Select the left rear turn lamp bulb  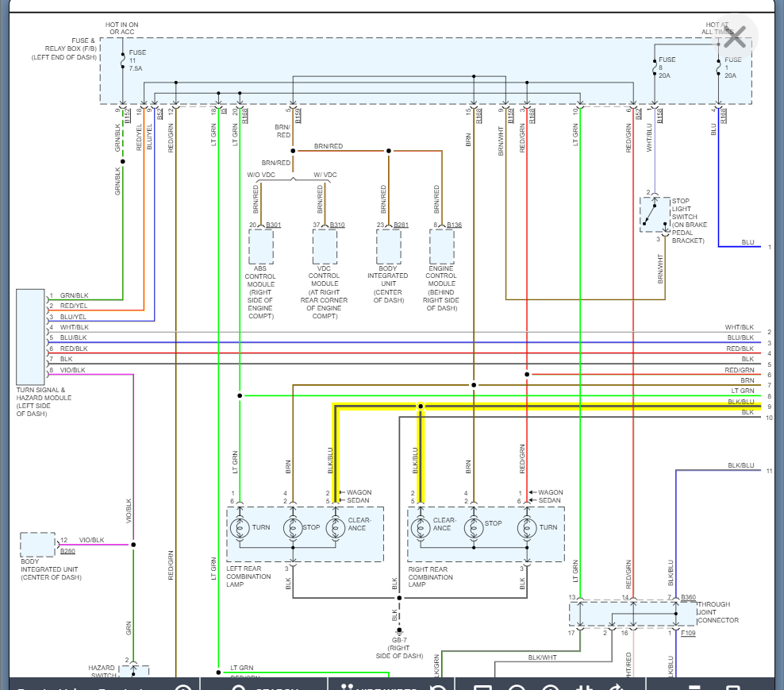pyautogui.click(x=240, y=527)
